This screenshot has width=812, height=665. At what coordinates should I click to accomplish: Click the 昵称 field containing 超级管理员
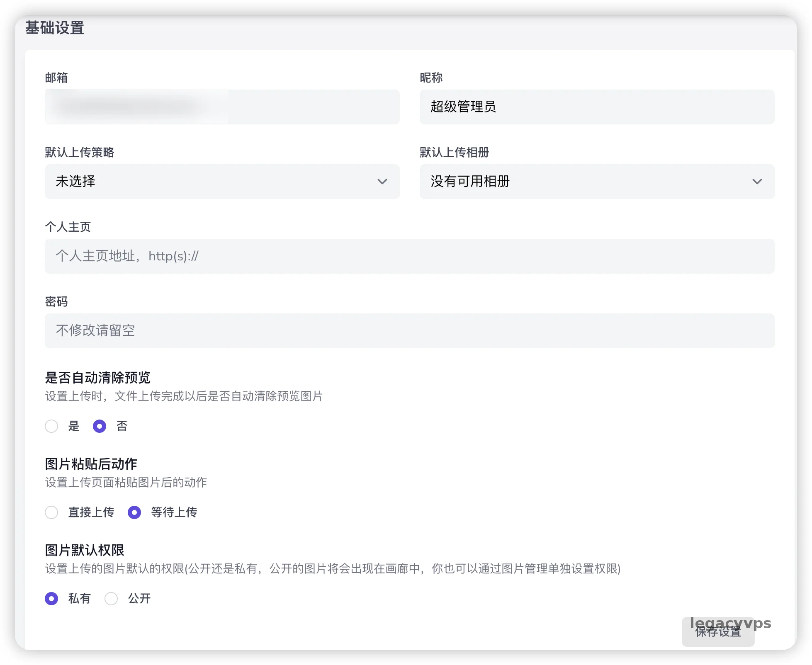coord(596,107)
